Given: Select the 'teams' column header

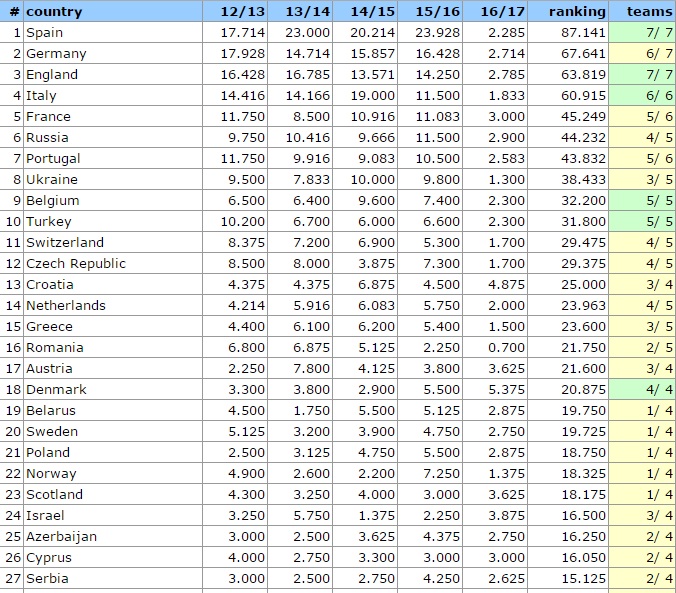Looking at the screenshot, I should click(649, 11).
